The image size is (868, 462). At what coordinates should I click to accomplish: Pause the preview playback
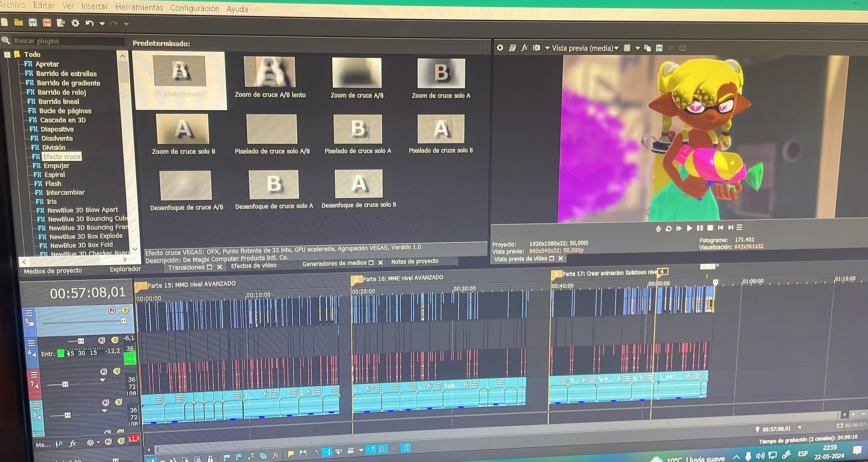click(700, 228)
